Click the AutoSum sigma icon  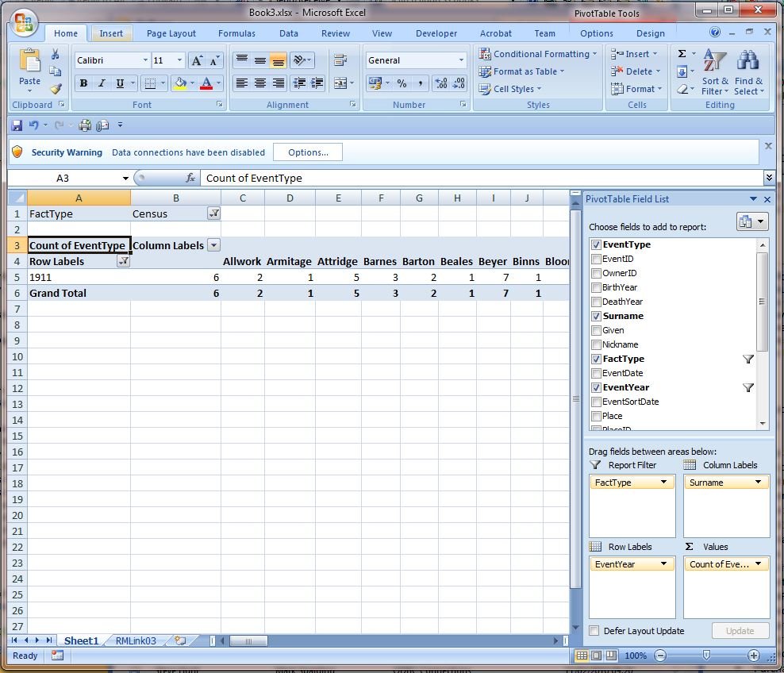[x=682, y=53]
